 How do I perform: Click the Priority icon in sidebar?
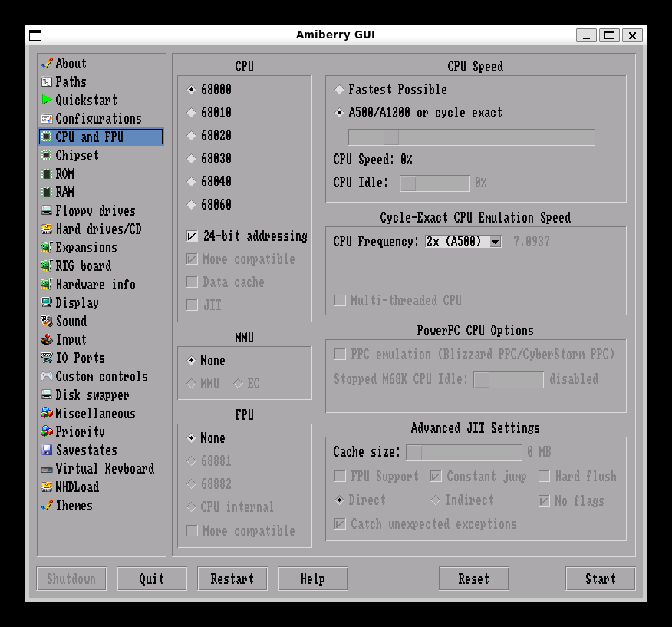(x=47, y=431)
